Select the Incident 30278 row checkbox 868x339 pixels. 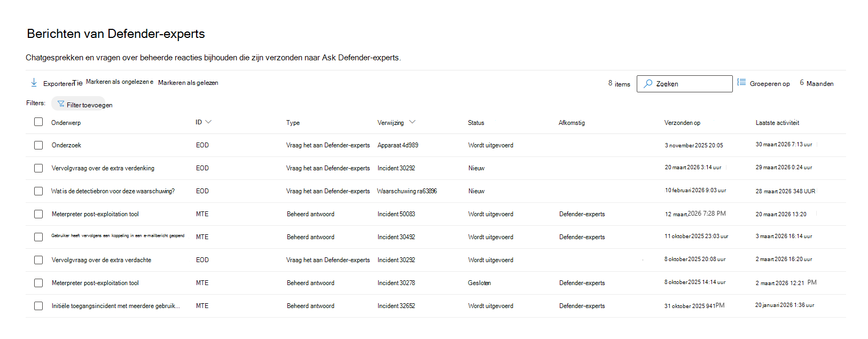coord(38,283)
